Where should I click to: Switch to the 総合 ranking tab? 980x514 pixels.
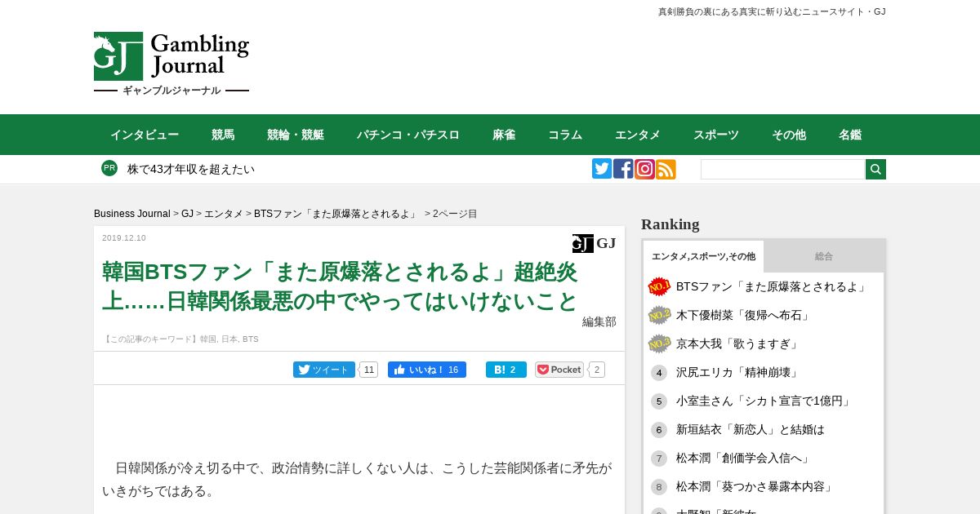824,256
